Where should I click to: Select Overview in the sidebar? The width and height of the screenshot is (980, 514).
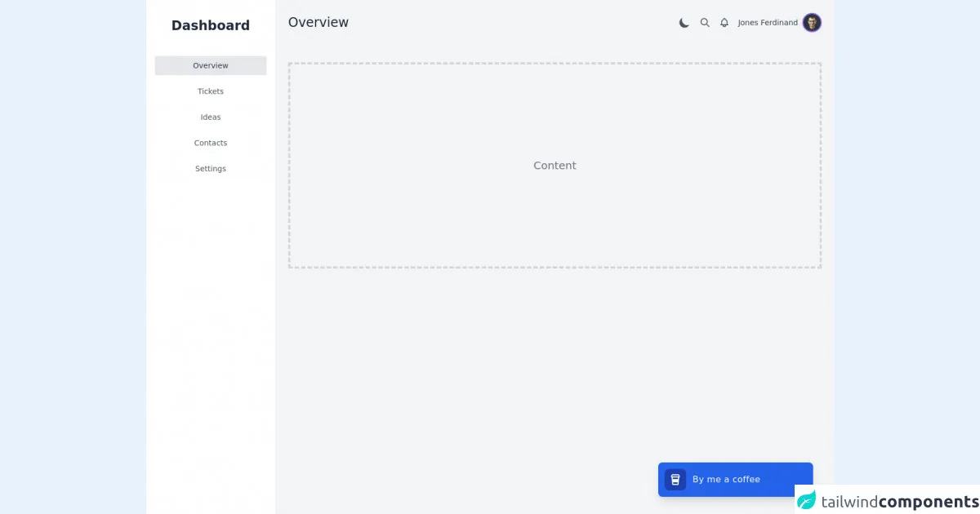tap(211, 65)
